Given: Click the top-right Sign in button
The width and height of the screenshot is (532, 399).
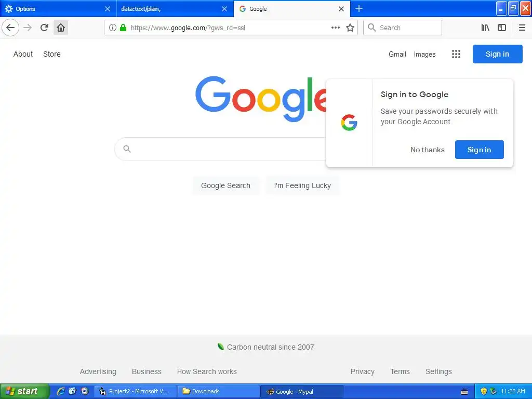Looking at the screenshot, I should 497,54.
